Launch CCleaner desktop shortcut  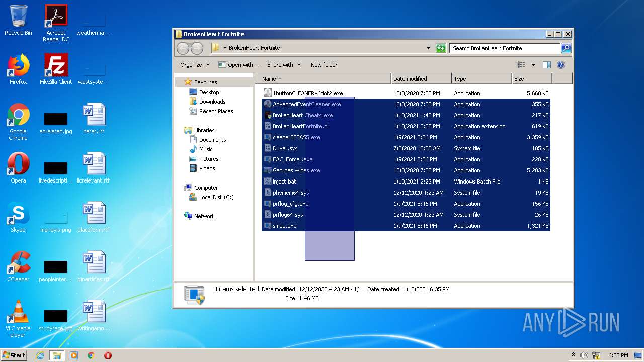pyautogui.click(x=18, y=266)
